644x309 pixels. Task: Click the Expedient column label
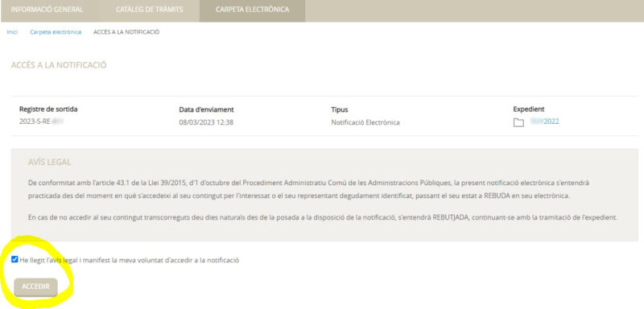coord(529,109)
